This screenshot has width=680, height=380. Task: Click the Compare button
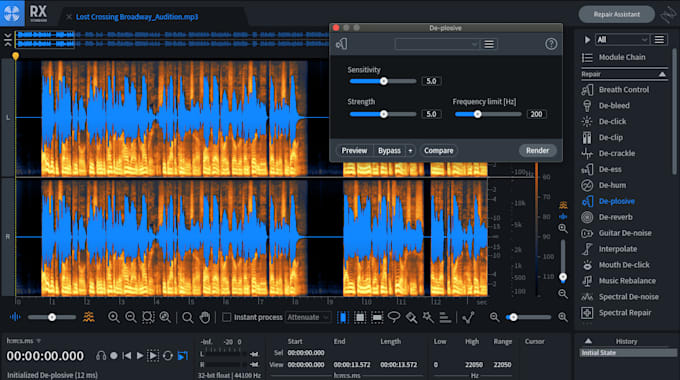point(438,151)
